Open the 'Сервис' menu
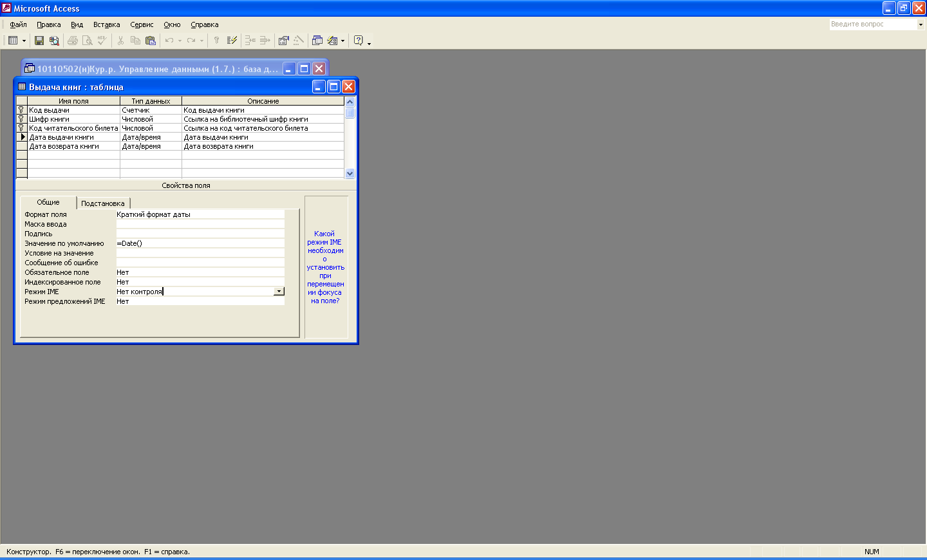Image resolution: width=927 pixels, height=560 pixels. (x=142, y=24)
